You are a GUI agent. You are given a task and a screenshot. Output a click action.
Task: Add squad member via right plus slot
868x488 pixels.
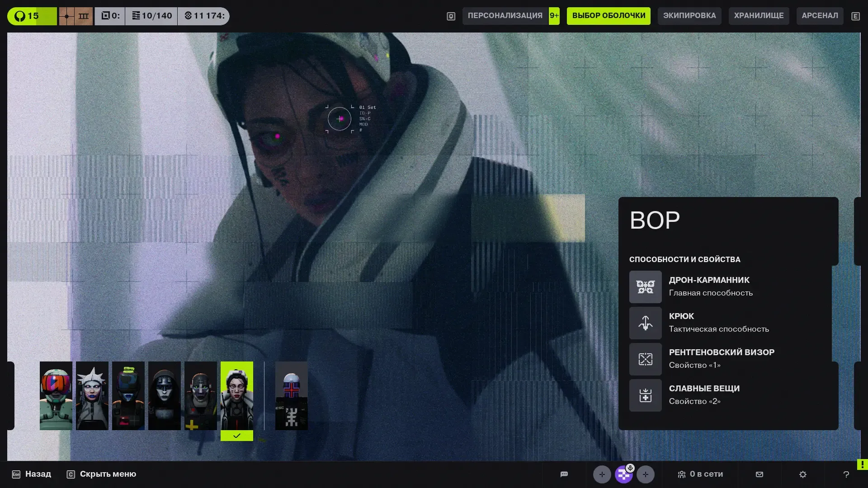click(645, 474)
